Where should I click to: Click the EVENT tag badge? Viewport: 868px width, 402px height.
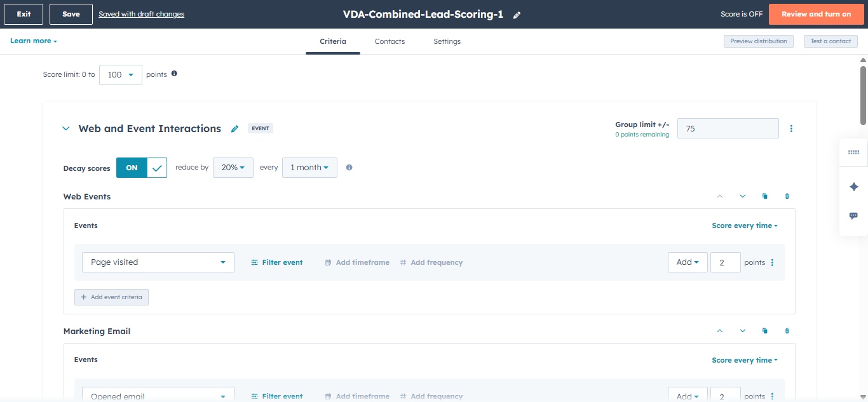point(261,128)
